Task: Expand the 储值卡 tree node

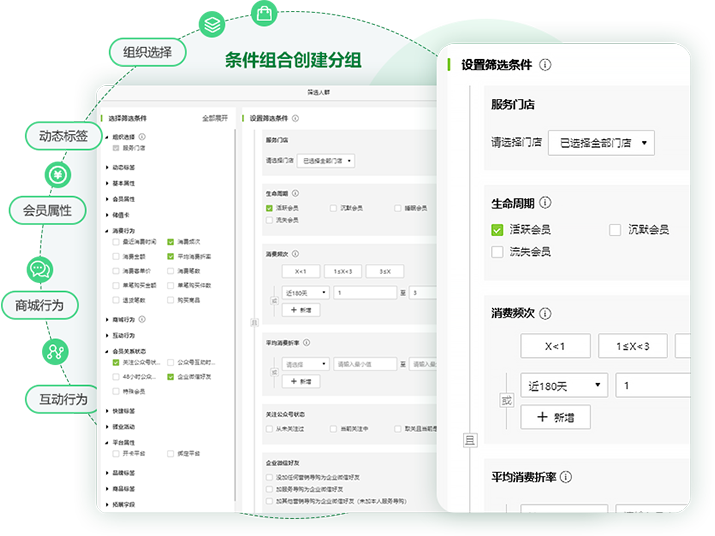Action: 107,215
